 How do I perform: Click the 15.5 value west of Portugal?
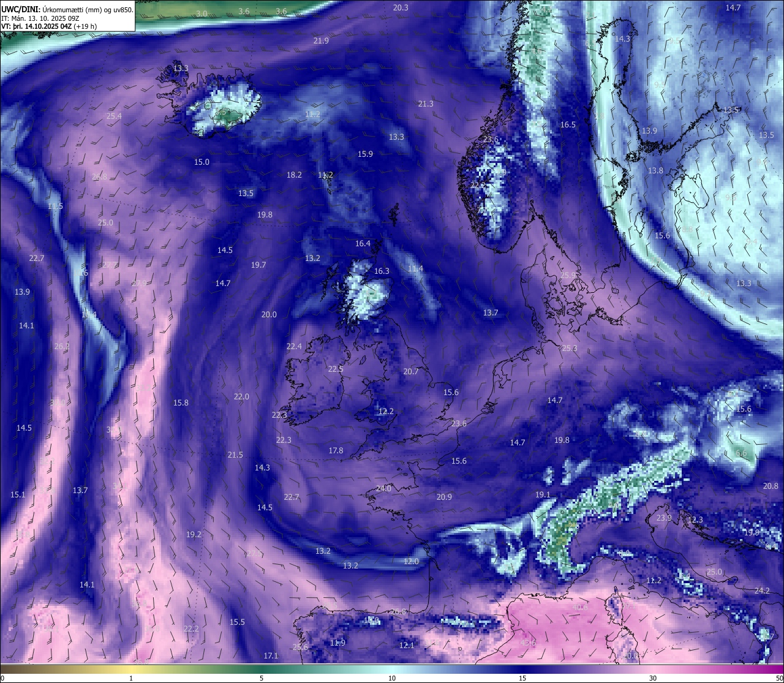(x=237, y=622)
